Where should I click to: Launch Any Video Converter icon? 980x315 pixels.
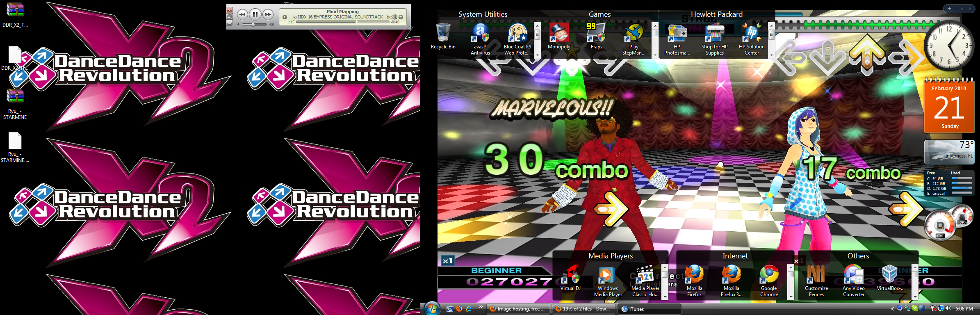pos(854,281)
